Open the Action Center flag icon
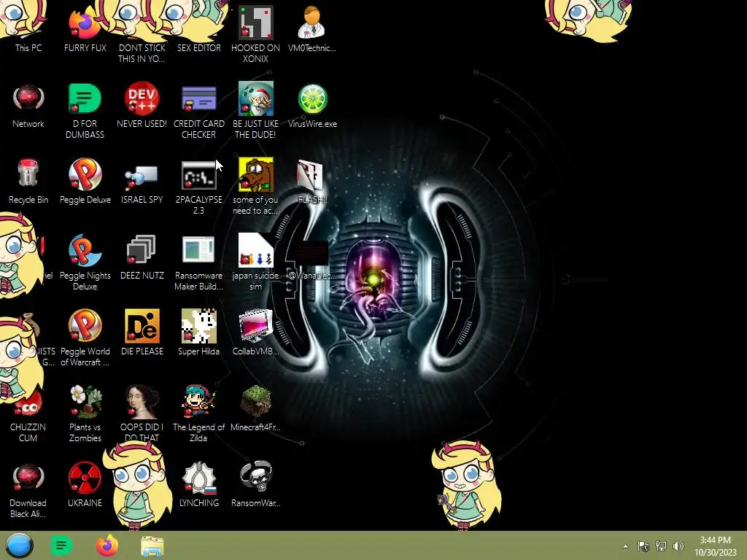Image resolution: width=747 pixels, height=560 pixels. [x=643, y=546]
